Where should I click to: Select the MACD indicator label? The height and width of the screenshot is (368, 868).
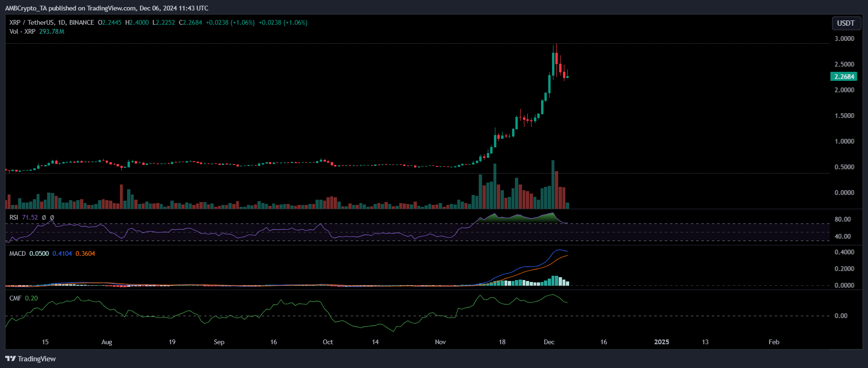(x=18, y=253)
